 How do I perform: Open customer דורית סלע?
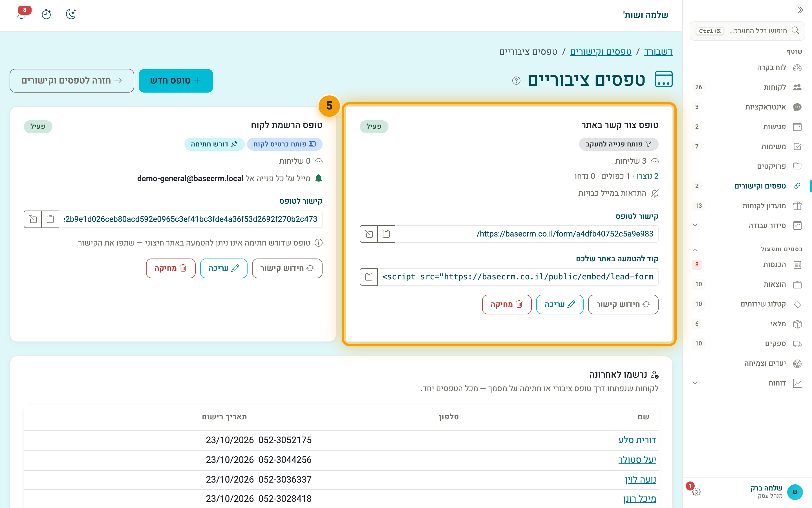tap(637, 440)
